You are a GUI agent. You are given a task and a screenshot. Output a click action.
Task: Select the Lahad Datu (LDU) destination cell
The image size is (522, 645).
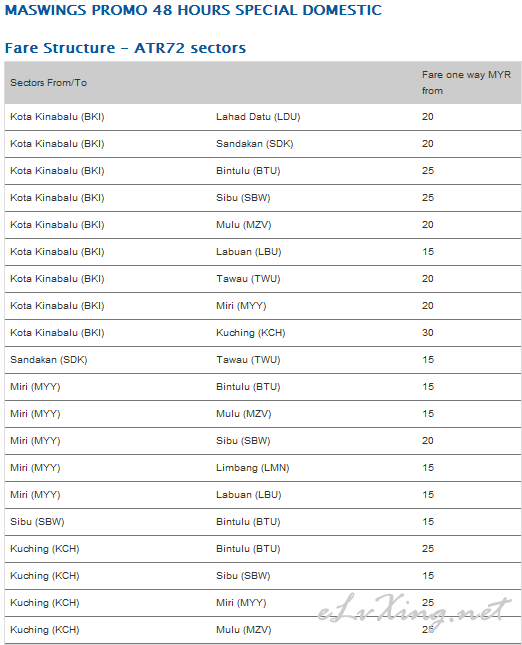tap(258, 117)
